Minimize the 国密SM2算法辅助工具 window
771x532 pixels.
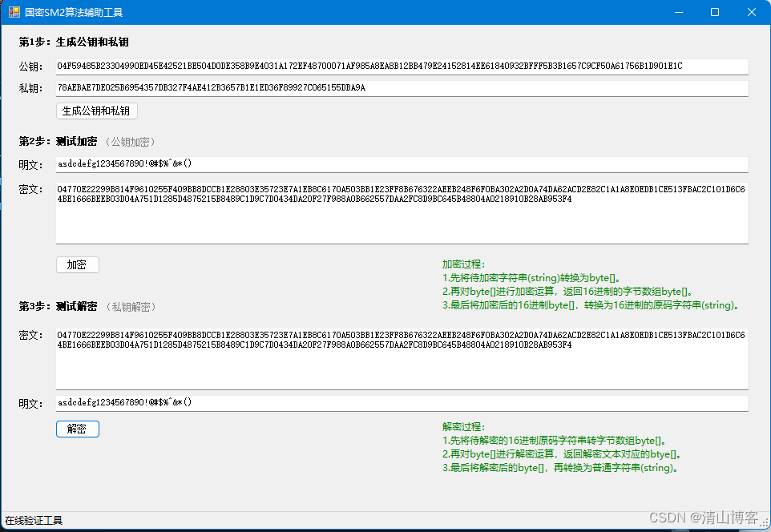pos(677,11)
